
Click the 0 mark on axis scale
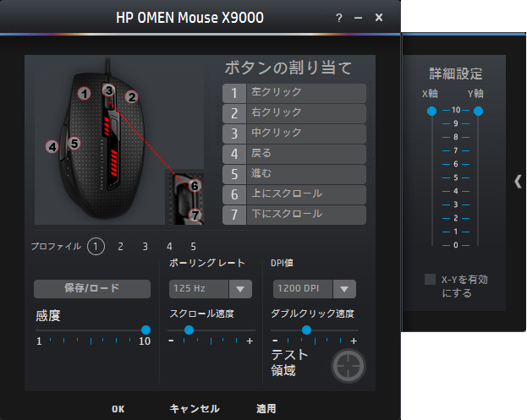click(x=456, y=245)
